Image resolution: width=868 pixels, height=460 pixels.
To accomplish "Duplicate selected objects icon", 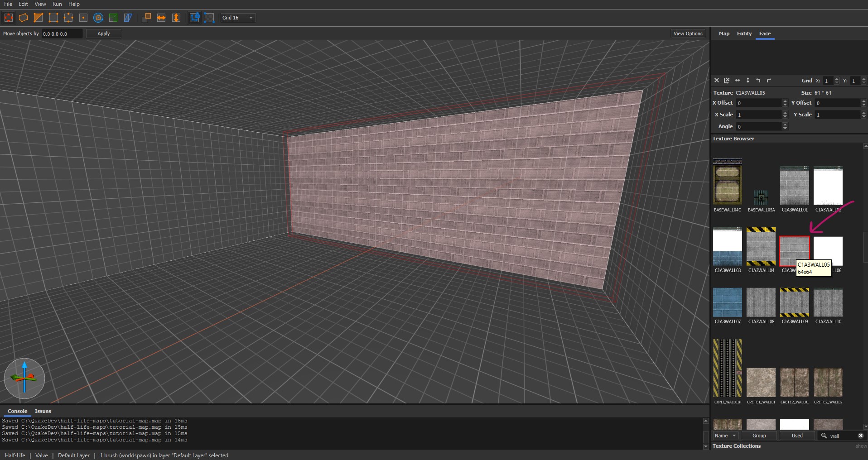I will pos(146,18).
